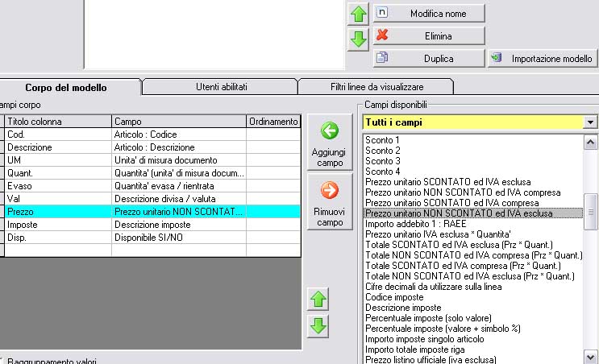This screenshot has width=599, height=364.
Task: Click the Duplica button
Action: [x=429, y=58]
